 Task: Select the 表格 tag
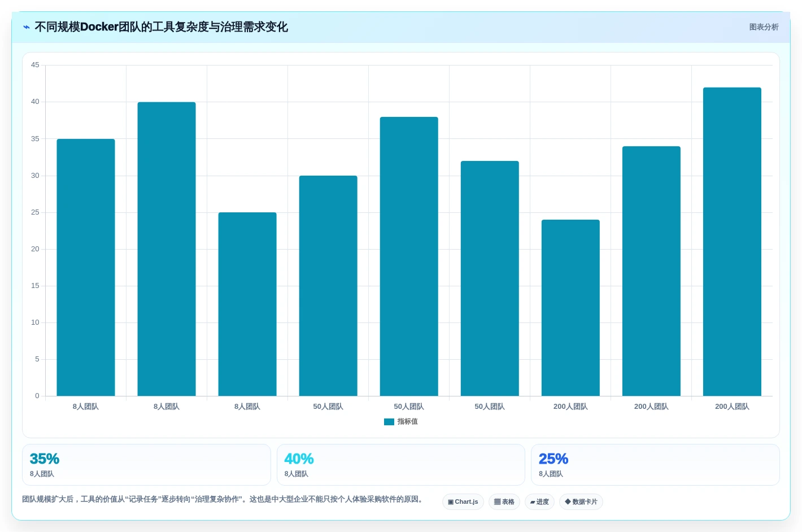(x=504, y=502)
